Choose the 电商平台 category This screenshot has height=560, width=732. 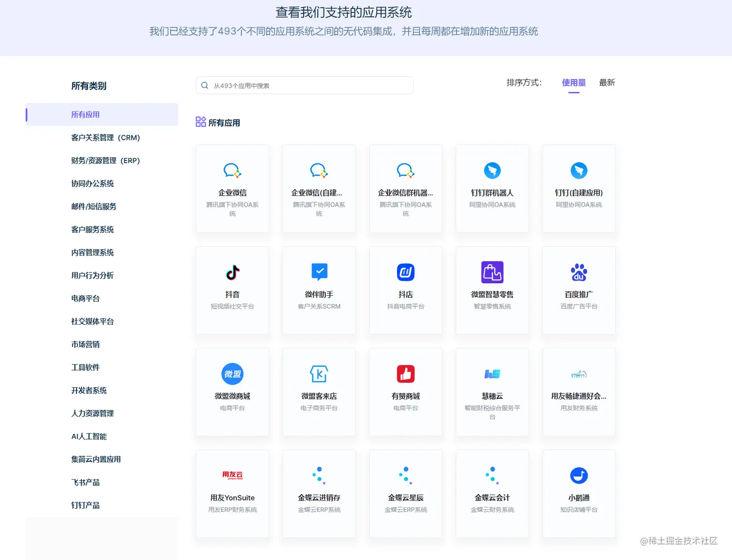pos(85,298)
